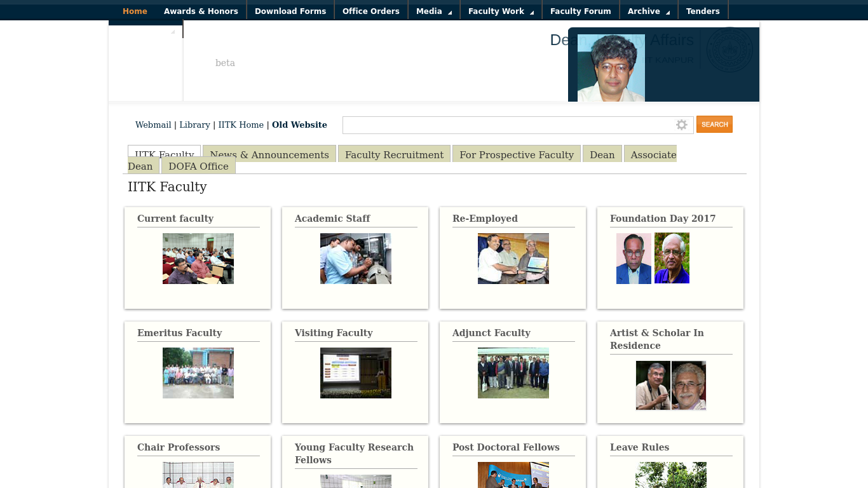The width and height of the screenshot is (868, 488).
Task: Click the gear icon in the search bar
Action: [x=682, y=125]
